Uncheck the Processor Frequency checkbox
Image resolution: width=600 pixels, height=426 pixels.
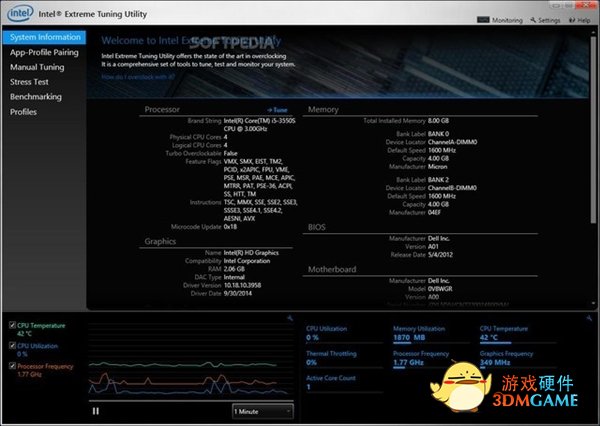click(13, 366)
